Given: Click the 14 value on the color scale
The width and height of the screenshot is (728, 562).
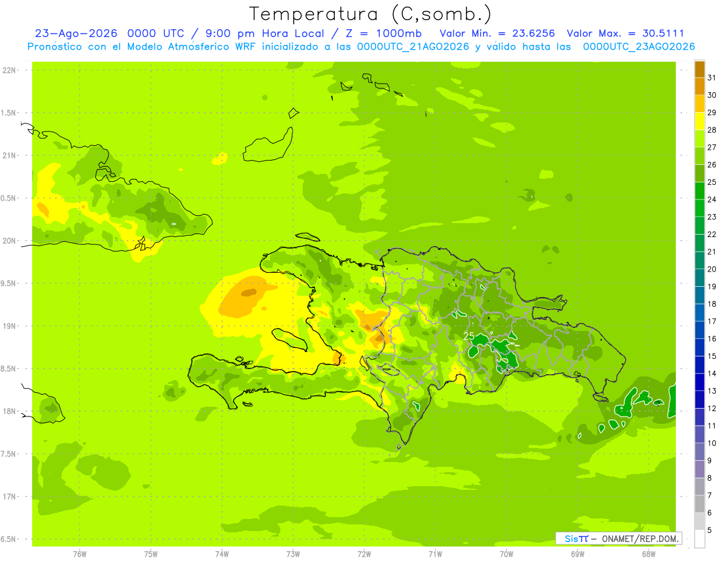Looking at the screenshot, I should [712, 373].
